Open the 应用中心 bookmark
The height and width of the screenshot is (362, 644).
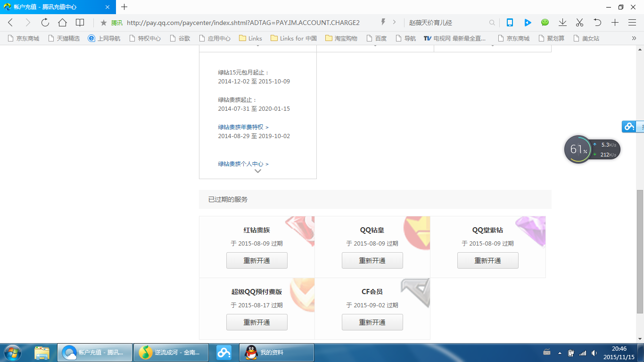215,39
